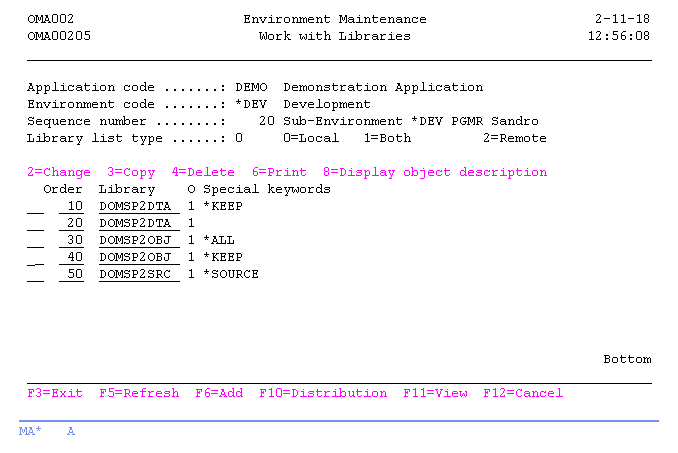The height and width of the screenshot is (453, 678).
Task: Switch view with F11=View
Action: [x=435, y=393]
